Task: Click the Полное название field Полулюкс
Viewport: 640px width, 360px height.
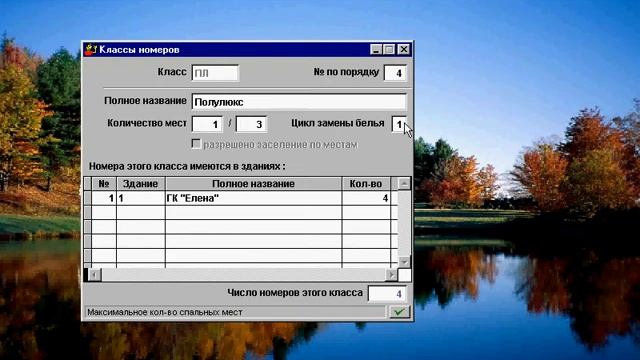Action: (x=299, y=102)
